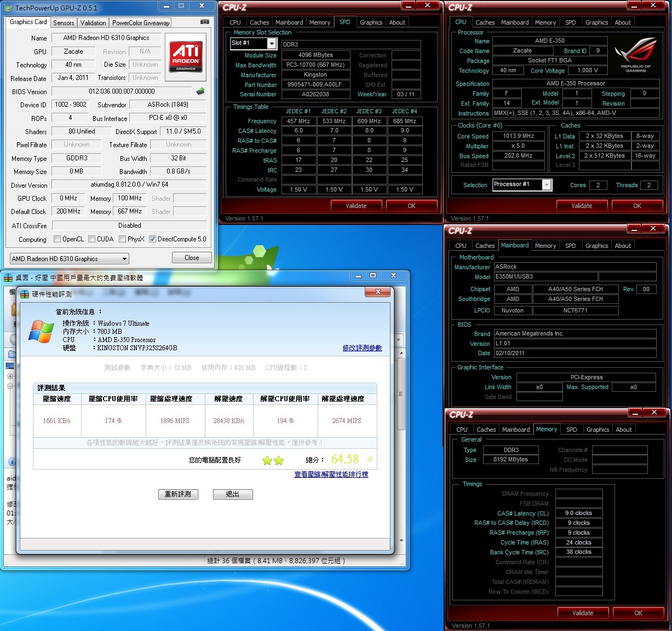Click the AMD E-350 Processor specification field
Screen dimensions: 672x631
tap(576, 84)
